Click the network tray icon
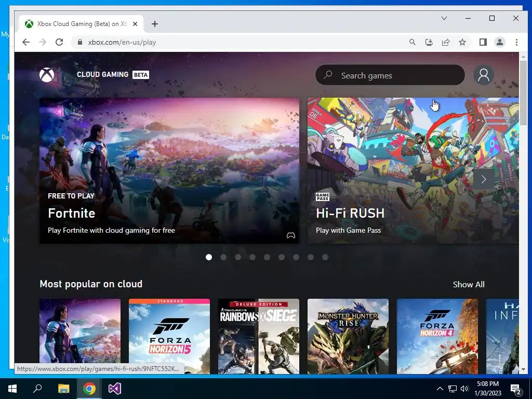Viewport: 532px width, 399px height. [x=453, y=389]
